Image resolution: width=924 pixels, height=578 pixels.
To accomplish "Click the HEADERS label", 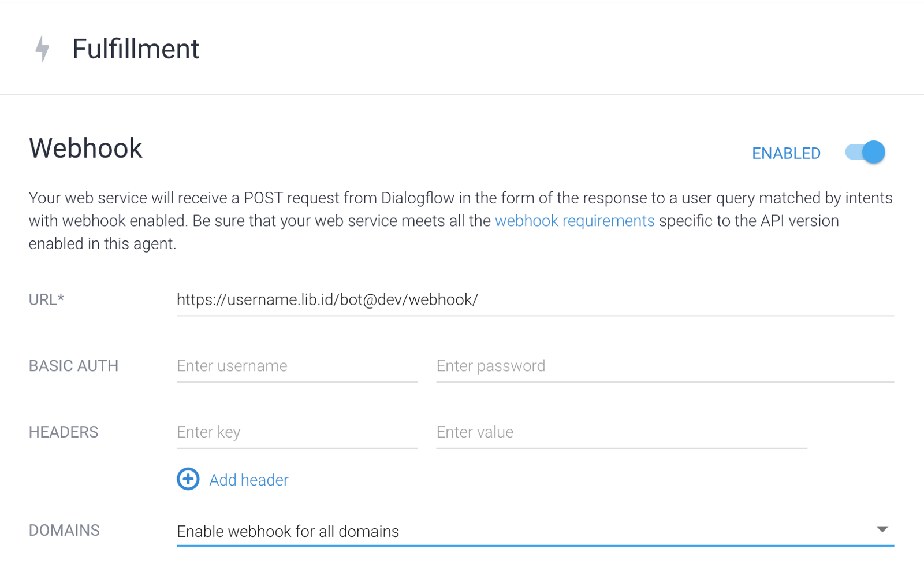I will pyautogui.click(x=64, y=432).
